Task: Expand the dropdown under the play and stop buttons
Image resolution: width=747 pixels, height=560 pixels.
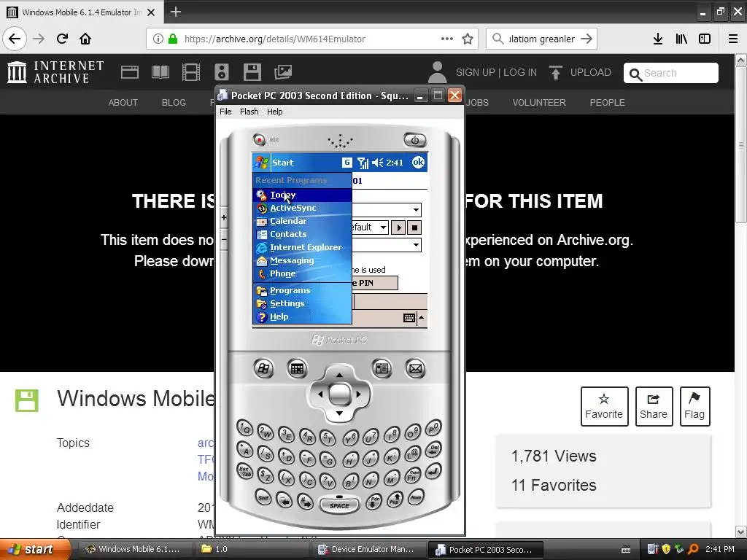Action: [416, 245]
